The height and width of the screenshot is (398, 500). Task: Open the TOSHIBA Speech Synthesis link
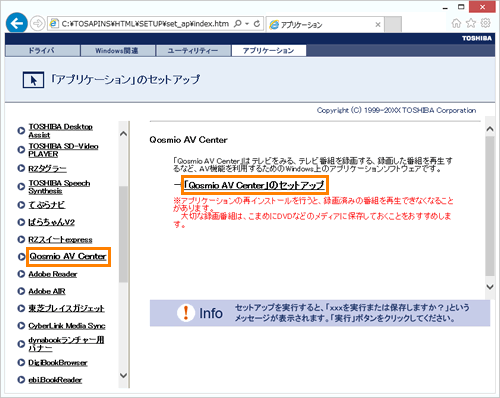pyautogui.click(x=59, y=187)
